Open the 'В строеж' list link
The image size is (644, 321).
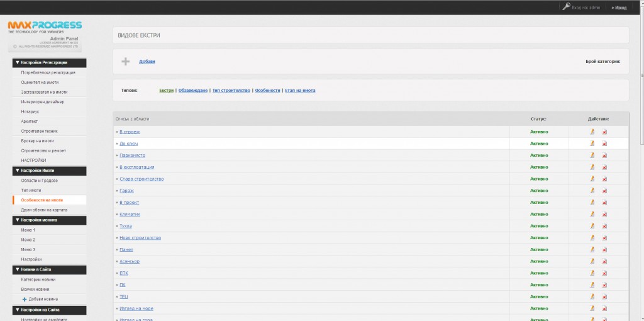click(130, 132)
